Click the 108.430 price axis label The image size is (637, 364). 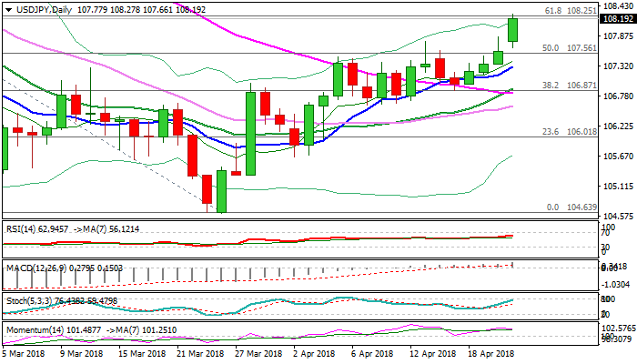click(x=618, y=6)
